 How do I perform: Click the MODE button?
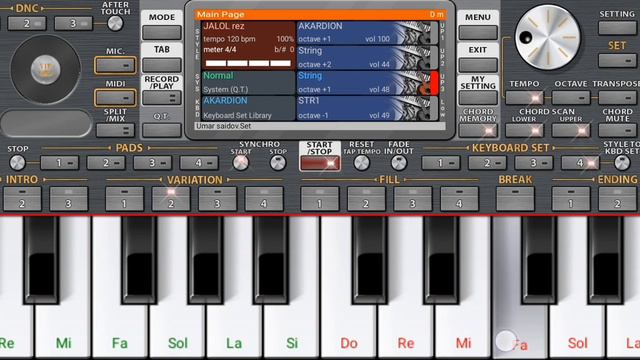coord(162,33)
